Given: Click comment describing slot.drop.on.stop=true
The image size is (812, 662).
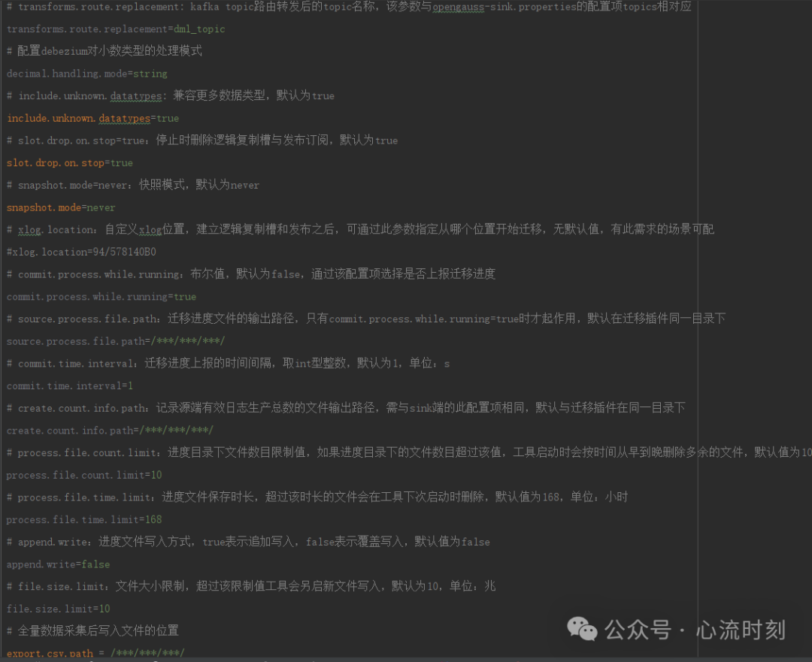Looking at the screenshot, I should point(202,141).
